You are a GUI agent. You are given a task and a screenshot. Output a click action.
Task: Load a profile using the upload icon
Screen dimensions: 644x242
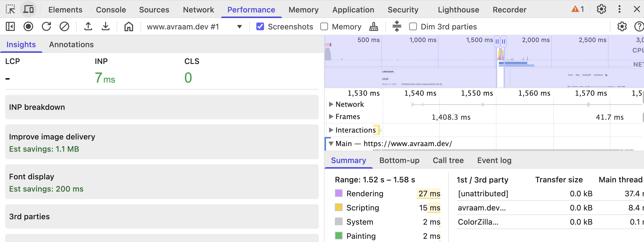point(88,26)
